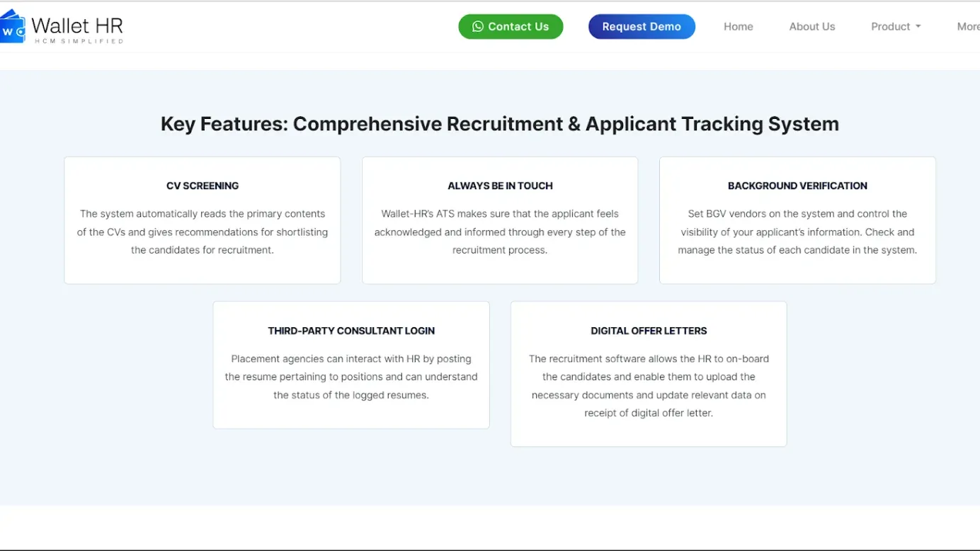This screenshot has width=980, height=551.
Task: Select the CV SCREENING card title
Action: tap(203, 186)
